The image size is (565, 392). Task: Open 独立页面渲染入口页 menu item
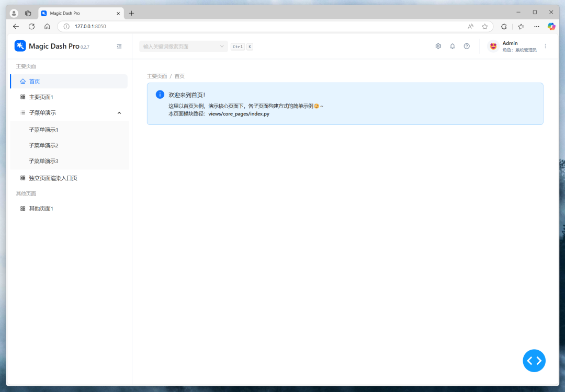point(53,178)
